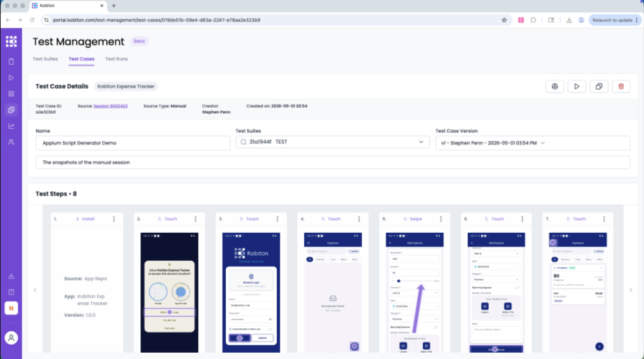The width and height of the screenshot is (644, 359).
Task: Open a new browser tab
Action: (x=114, y=6)
